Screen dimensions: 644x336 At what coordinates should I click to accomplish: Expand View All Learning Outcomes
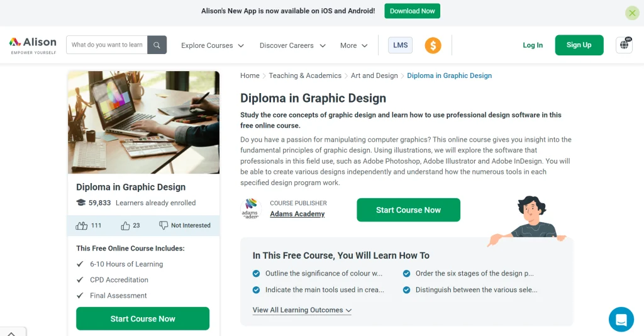point(302,310)
